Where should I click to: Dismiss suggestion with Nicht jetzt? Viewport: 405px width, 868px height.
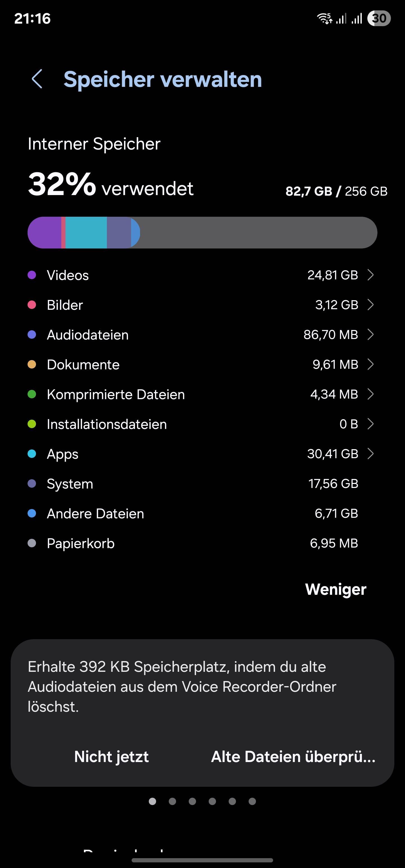click(x=111, y=757)
